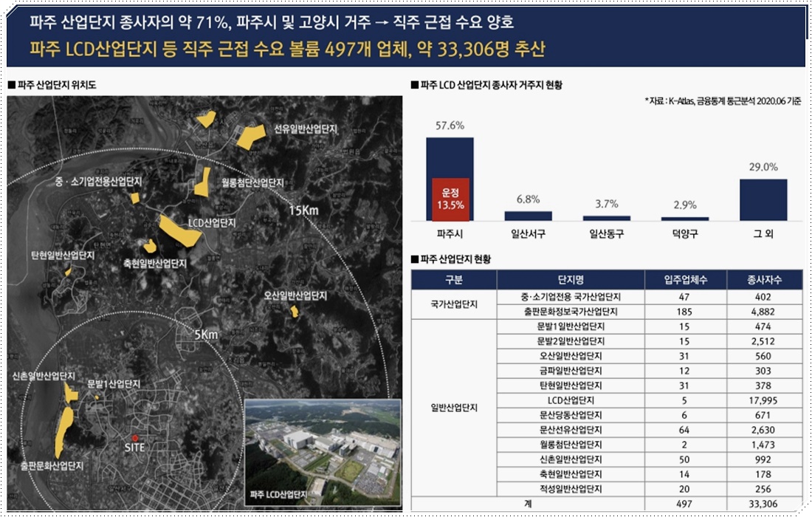
Task: Click the 그 외 axis label
Action: (763, 233)
